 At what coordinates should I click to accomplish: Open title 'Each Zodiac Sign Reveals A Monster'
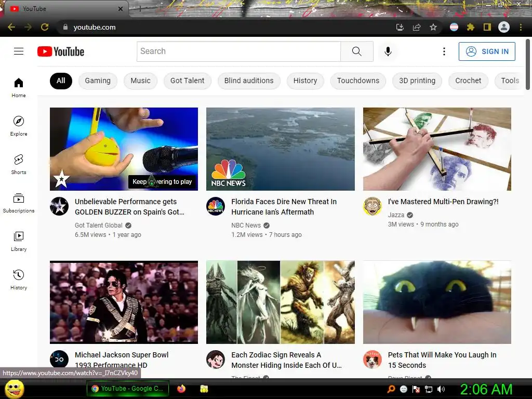[x=286, y=360]
